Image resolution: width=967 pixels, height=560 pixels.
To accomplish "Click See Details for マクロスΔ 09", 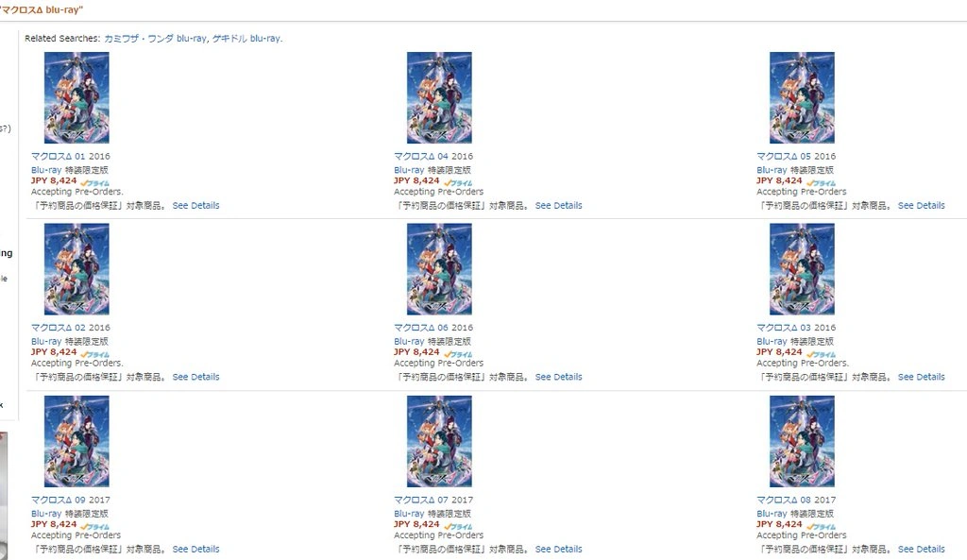I will tap(195, 549).
